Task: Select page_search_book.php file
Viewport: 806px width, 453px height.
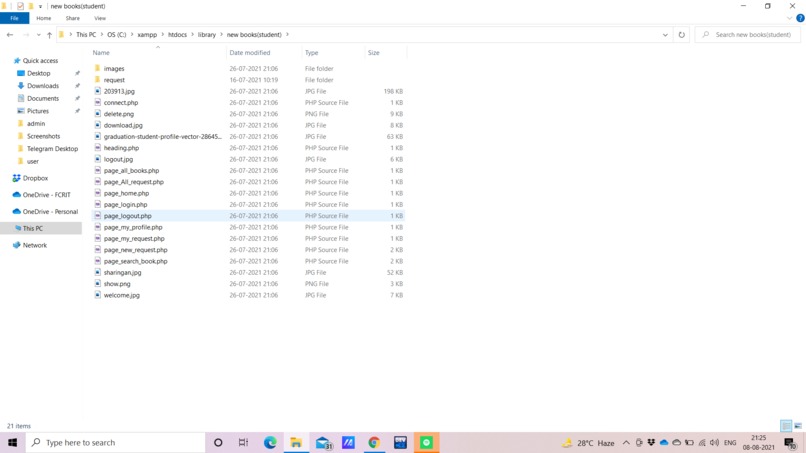Action: 136,261
